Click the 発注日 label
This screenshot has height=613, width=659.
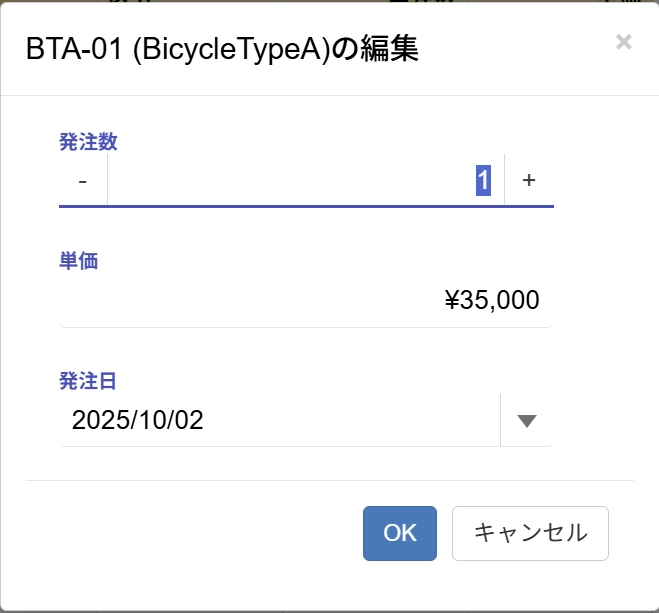88,381
